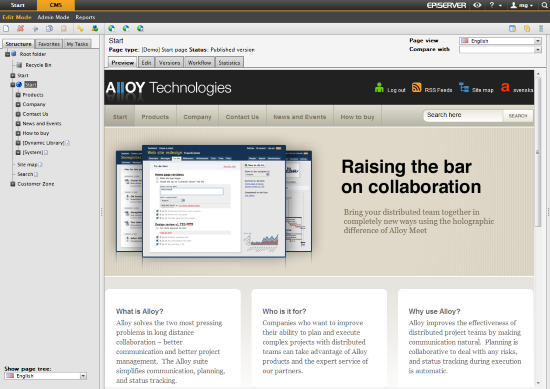Click How to buy in Alloy navigation
Screen dimensions: 550x389
point(357,117)
